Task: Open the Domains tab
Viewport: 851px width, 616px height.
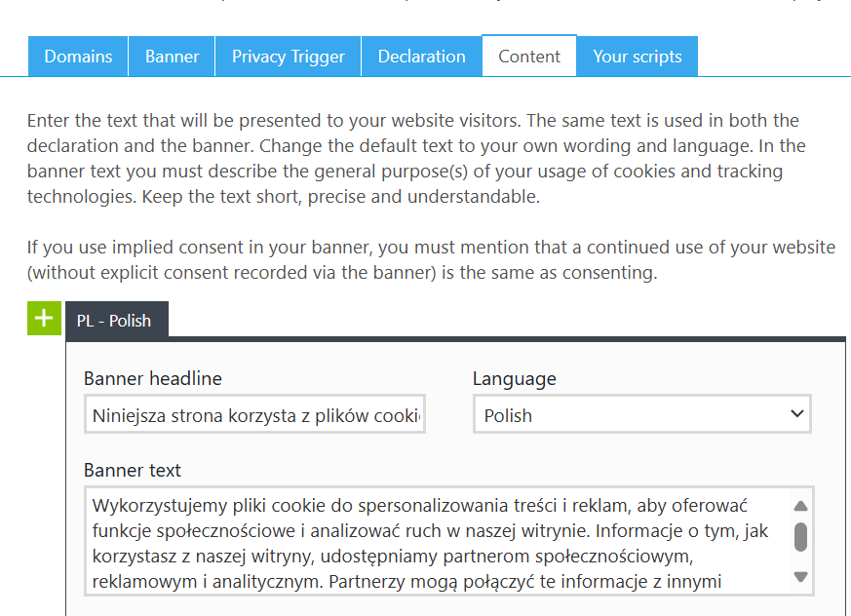Action: (x=78, y=57)
